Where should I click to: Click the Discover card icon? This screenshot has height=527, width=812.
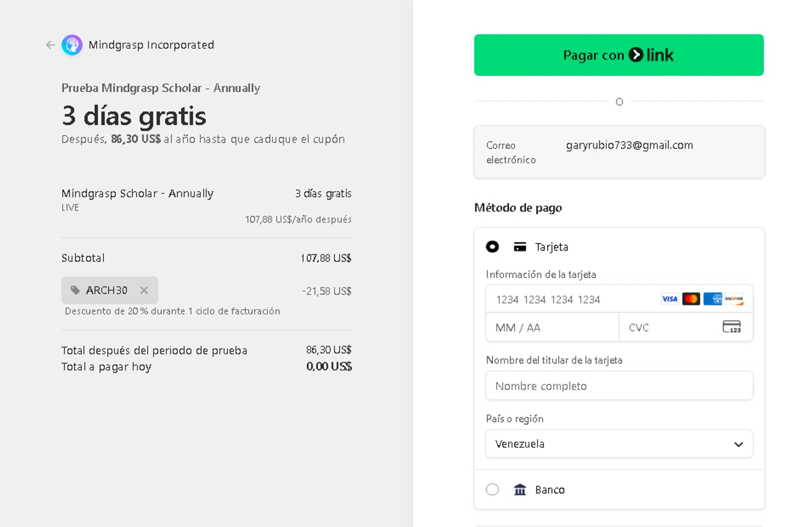point(734,299)
